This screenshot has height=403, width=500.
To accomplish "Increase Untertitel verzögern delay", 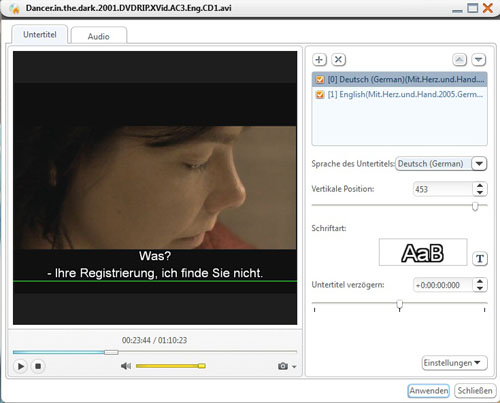I will pyautogui.click(x=480, y=282).
